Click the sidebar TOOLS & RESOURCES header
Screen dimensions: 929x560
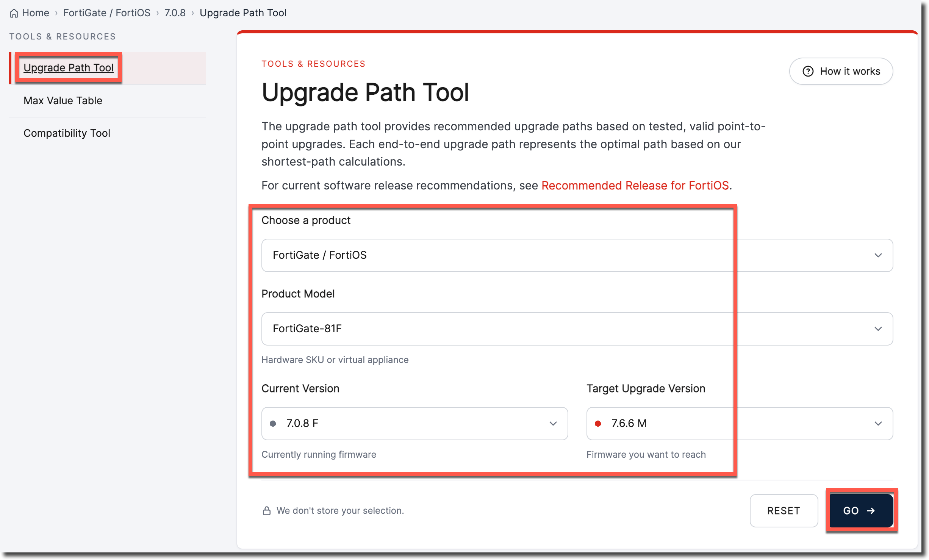click(x=63, y=36)
